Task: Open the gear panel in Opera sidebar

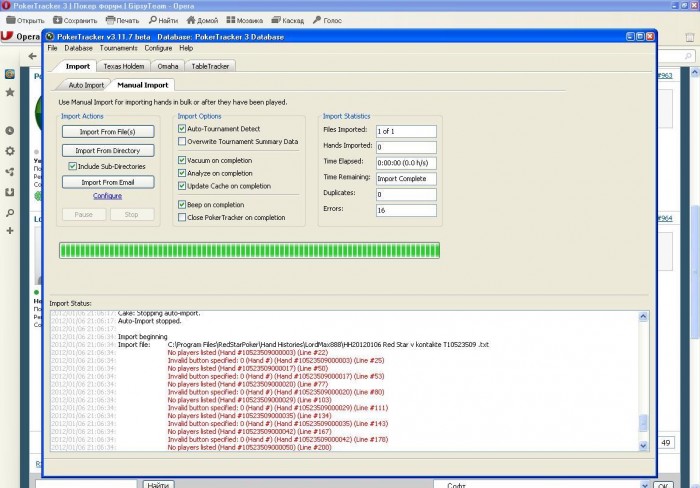Action: click(10, 151)
